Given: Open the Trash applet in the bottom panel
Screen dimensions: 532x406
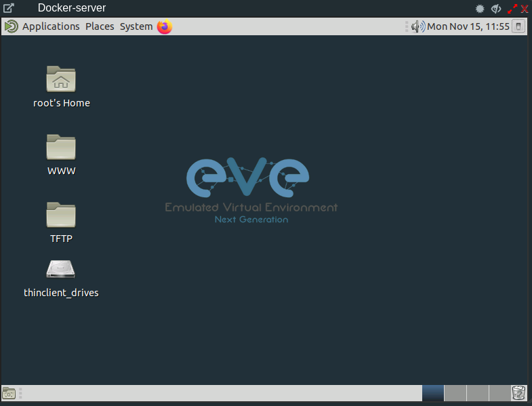Looking at the screenshot, I should click(x=518, y=392).
